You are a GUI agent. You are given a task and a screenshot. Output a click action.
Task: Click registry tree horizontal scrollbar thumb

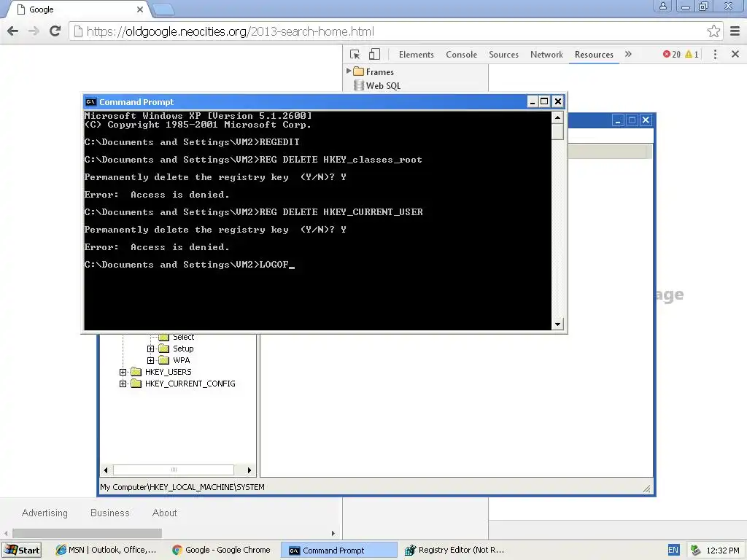pos(174,470)
